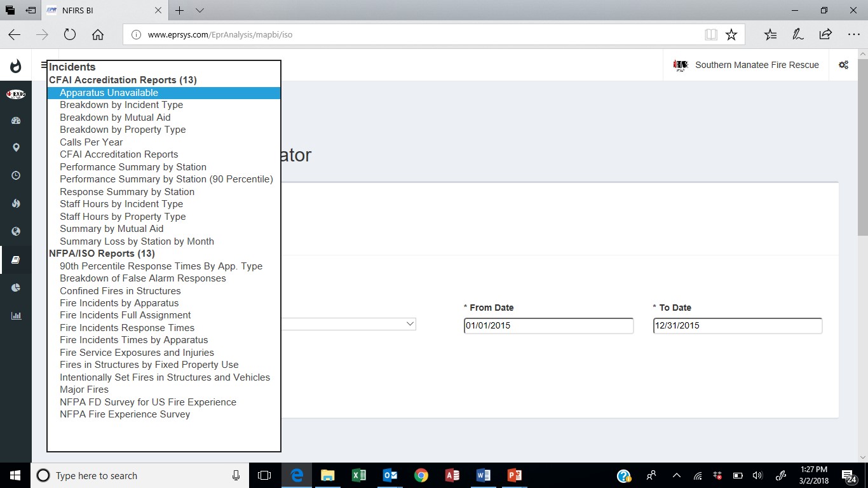Add page to favorites with star icon
The width and height of the screenshot is (868, 488).
coord(731,35)
